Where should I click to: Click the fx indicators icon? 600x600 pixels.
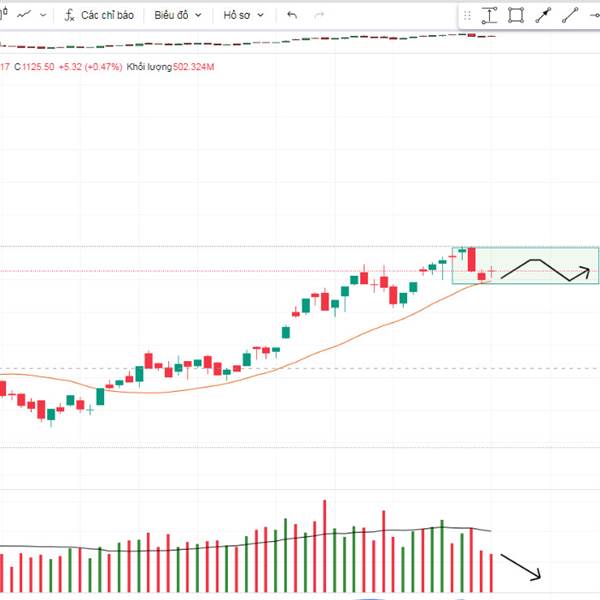pyautogui.click(x=69, y=15)
